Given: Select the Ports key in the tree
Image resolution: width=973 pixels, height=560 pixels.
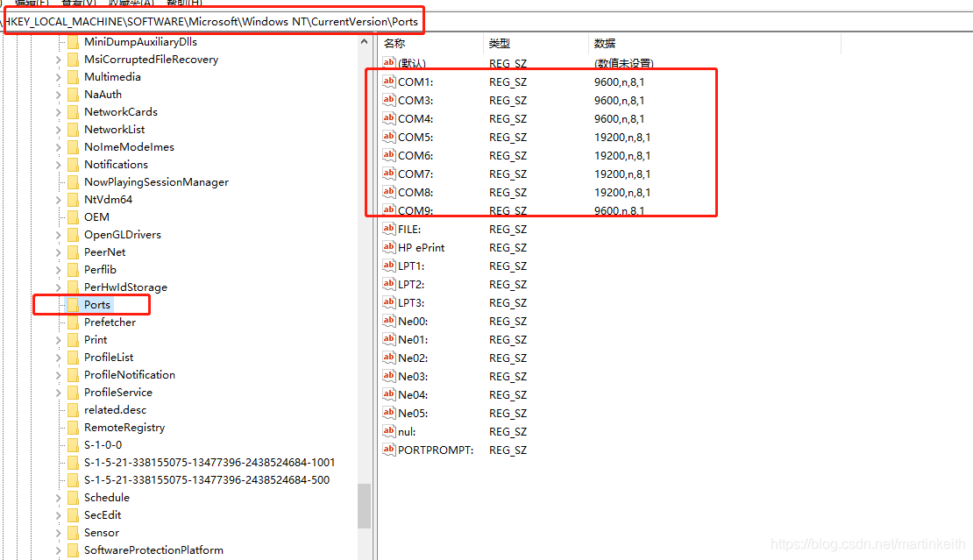Looking at the screenshot, I should [96, 304].
